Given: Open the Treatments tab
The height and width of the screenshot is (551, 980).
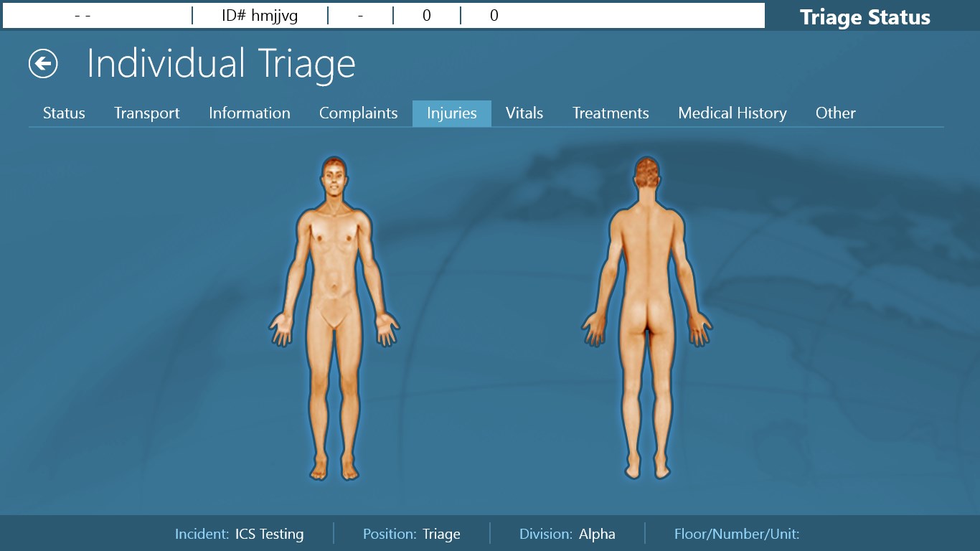Looking at the screenshot, I should click(610, 113).
